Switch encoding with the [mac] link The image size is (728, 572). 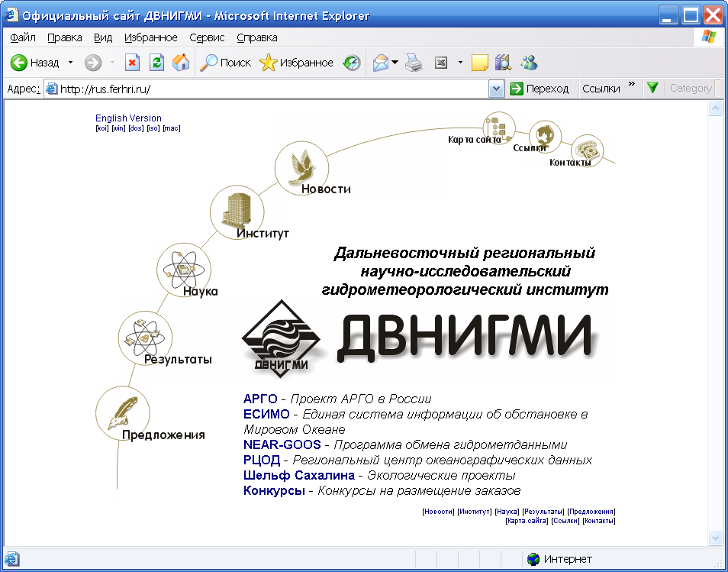172,128
